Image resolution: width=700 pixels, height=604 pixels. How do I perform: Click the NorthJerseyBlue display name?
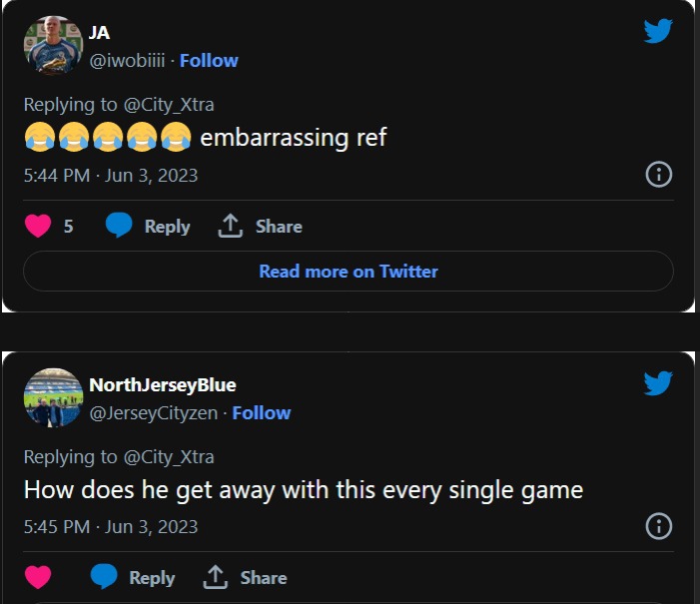pos(163,385)
